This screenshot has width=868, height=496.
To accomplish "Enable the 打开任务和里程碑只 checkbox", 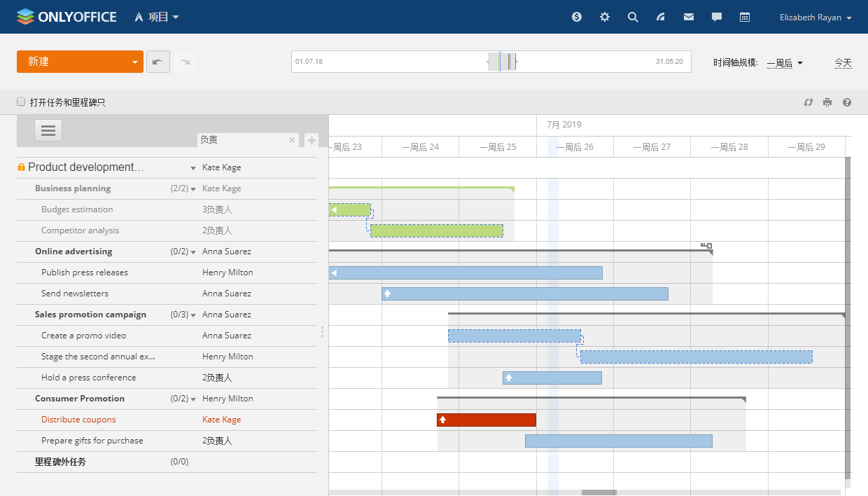I will [x=21, y=102].
